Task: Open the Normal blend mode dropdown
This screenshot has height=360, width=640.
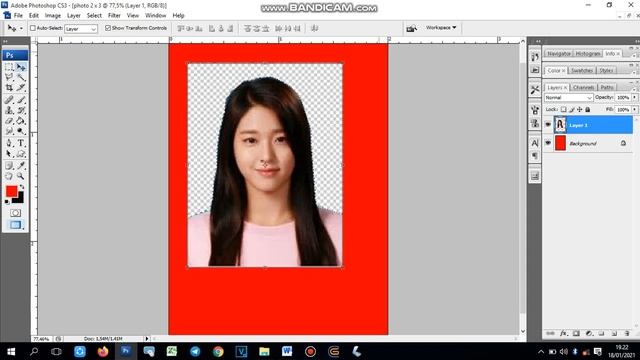Action: click(568, 98)
